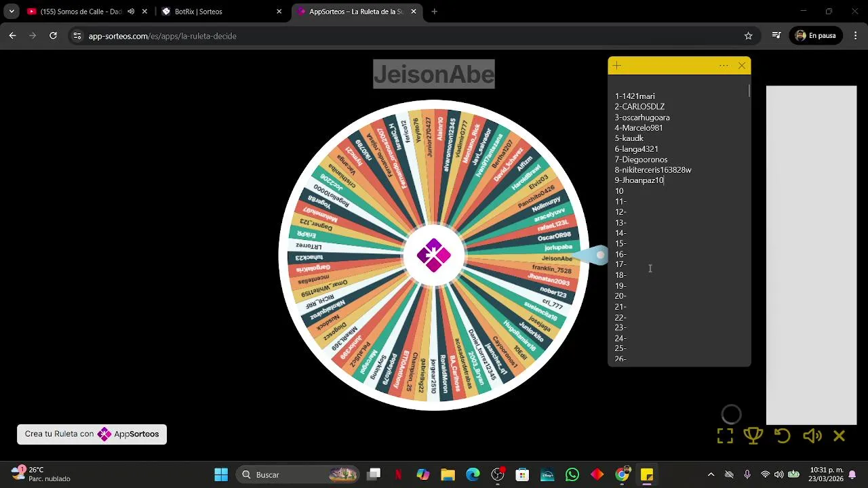Go back to previous page
The width and height of the screenshot is (868, 488).
tap(12, 36)
